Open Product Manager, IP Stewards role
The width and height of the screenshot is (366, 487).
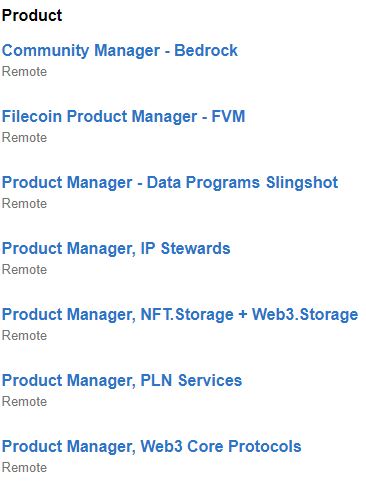[x=116, y=249]
